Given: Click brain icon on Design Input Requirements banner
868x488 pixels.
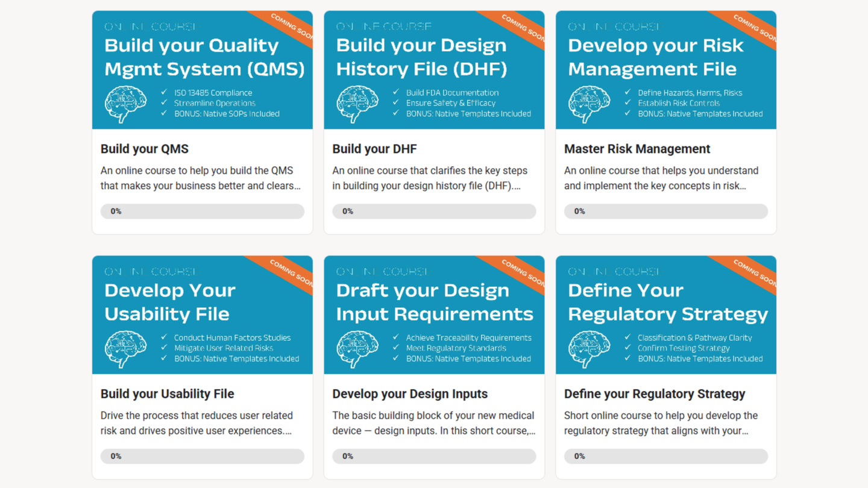Looking at the screenshot, I should 357,349.
